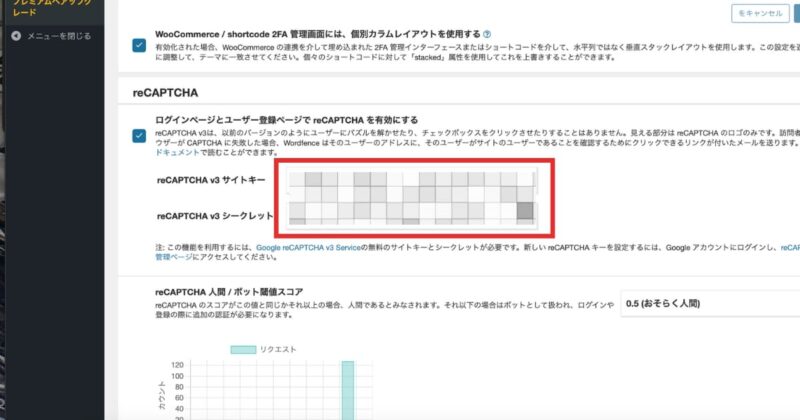Click the キャンセル button

760,13
